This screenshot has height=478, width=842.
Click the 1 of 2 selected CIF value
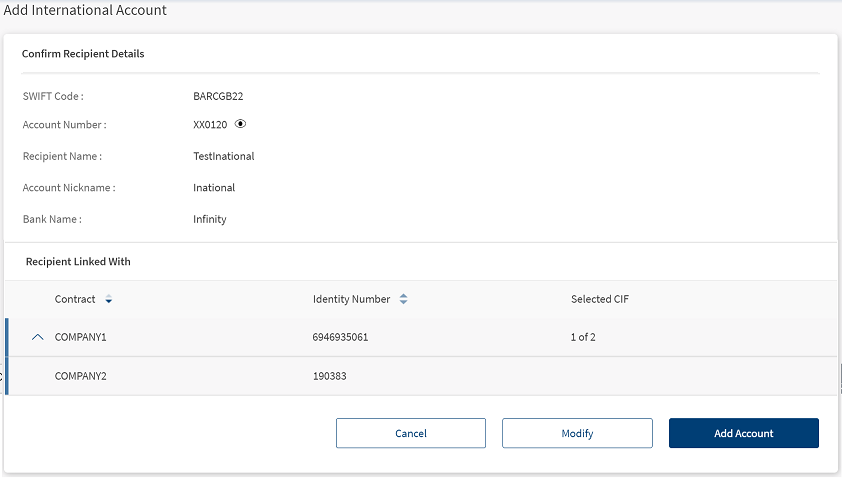pyautogui.click(x=583, y=337)
